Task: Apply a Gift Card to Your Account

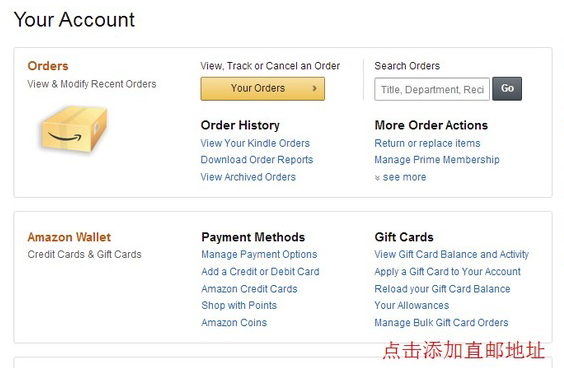Action: click(447, 272)
